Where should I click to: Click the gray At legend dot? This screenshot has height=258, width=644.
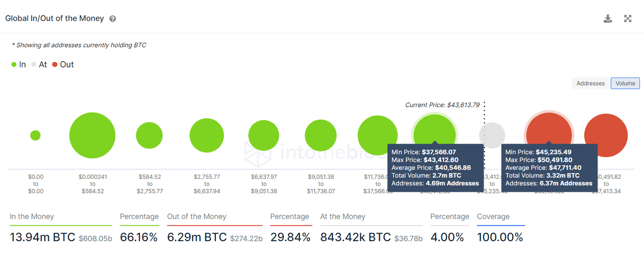[33, 64]
